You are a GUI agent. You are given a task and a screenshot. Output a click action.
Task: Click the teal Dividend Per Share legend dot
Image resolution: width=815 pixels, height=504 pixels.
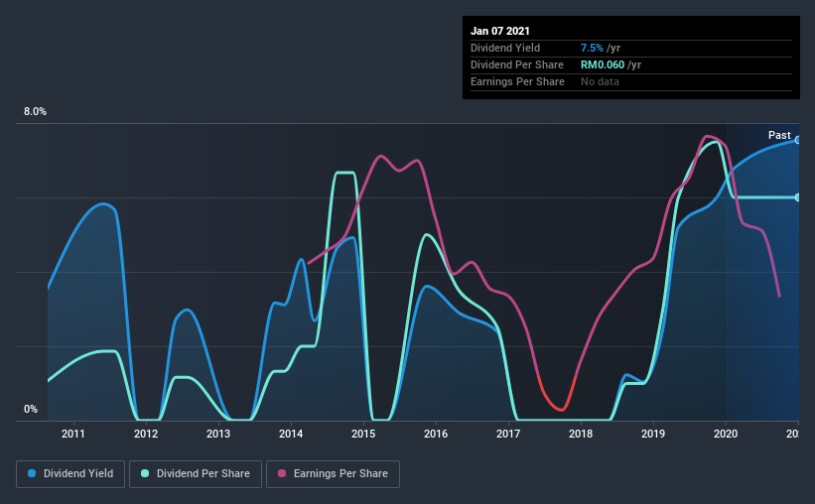pyautogui.click(x=145, y=473)
